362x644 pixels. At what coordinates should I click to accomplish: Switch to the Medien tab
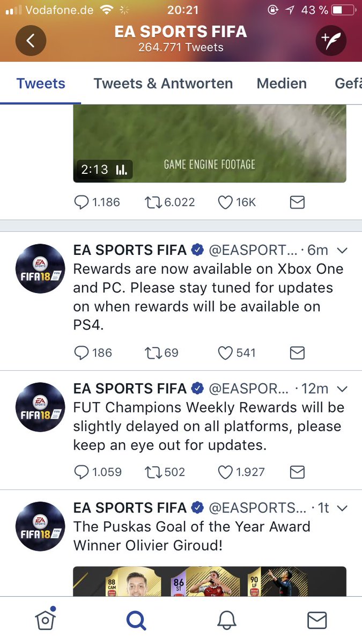point(282,83)
